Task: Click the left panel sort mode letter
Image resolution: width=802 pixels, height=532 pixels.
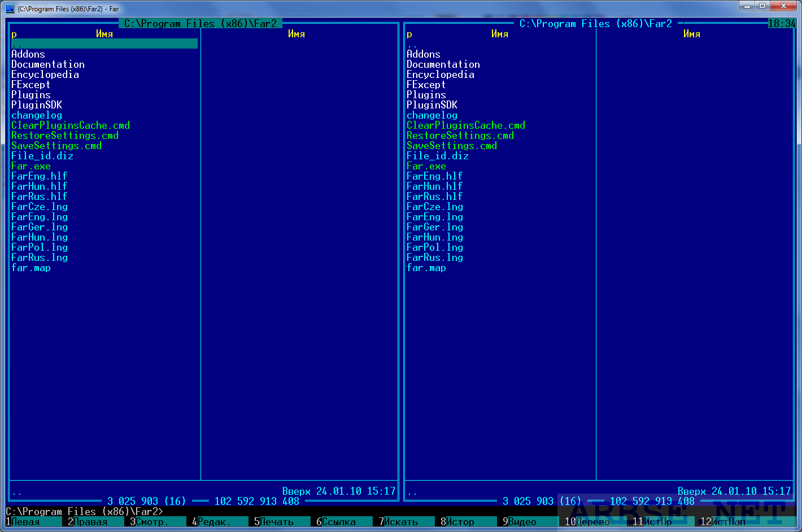Action: [14, 34]
